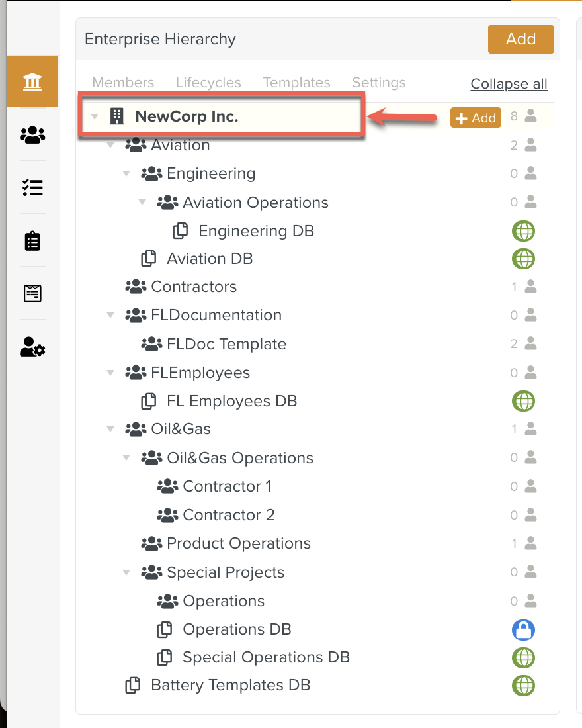Collapse the NewCorp Inc. root node

(x=95, y=117)
